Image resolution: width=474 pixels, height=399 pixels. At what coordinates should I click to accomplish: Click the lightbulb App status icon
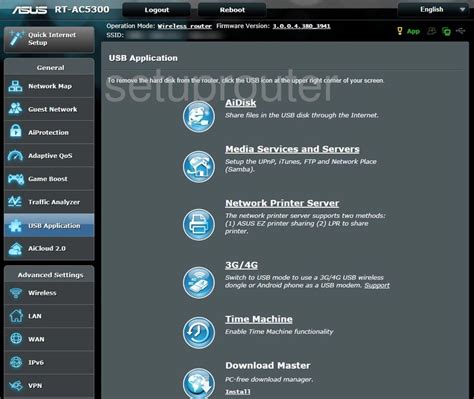click(x=400, y=31)
